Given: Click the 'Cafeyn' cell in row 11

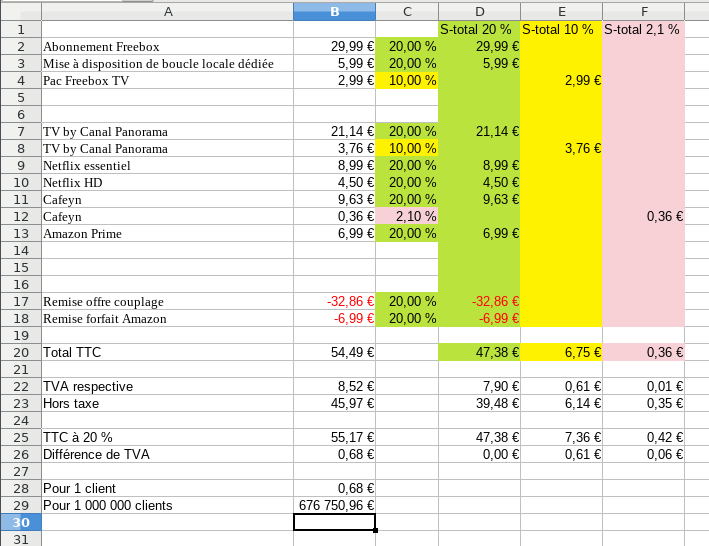Looking at the screenshot, I should click(167, 200).
